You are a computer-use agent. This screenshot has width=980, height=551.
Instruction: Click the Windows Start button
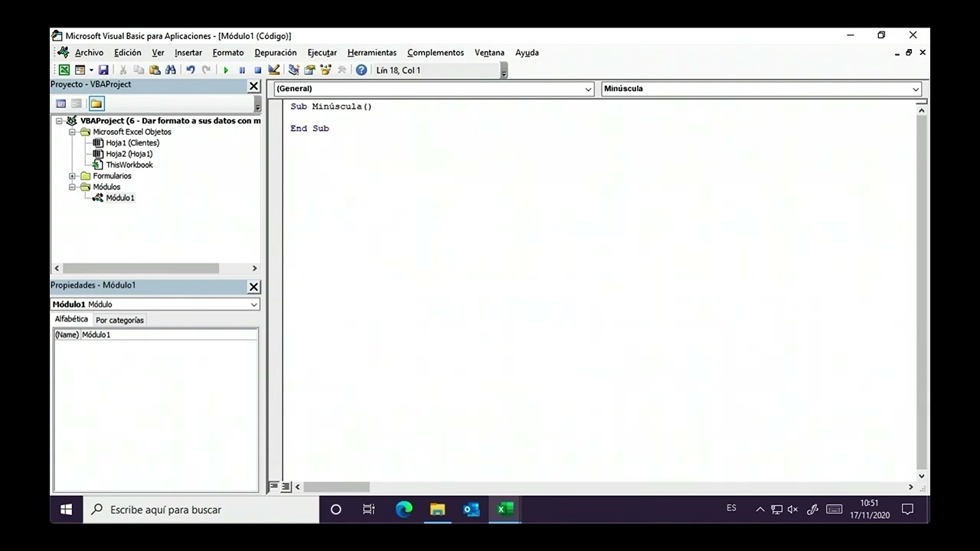tap(67, 510)
